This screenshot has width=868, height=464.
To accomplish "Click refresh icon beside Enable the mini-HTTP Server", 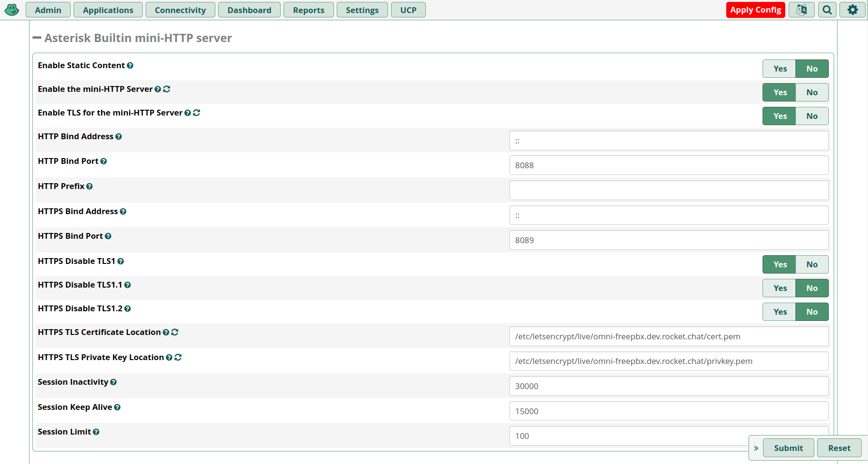I will 166,89.
